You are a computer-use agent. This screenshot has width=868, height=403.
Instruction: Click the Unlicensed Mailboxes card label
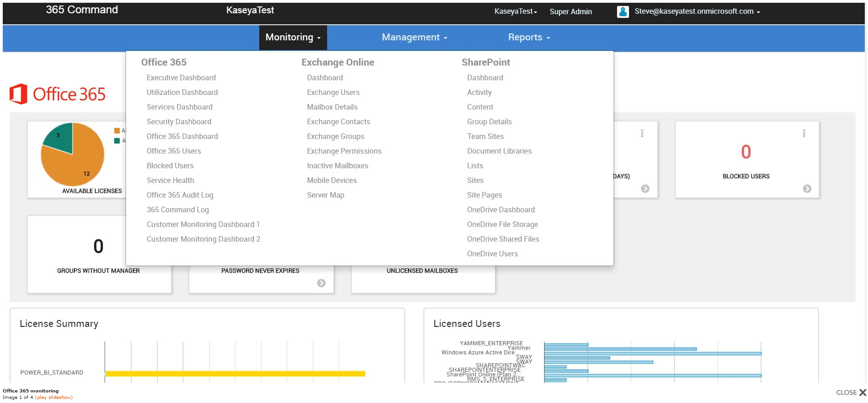click(x=422, y=271)
